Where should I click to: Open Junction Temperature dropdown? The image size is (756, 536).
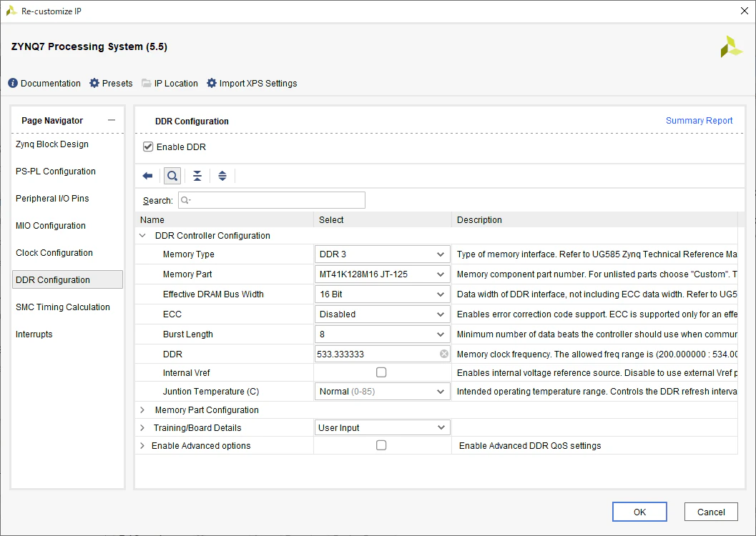pos(382,392)
